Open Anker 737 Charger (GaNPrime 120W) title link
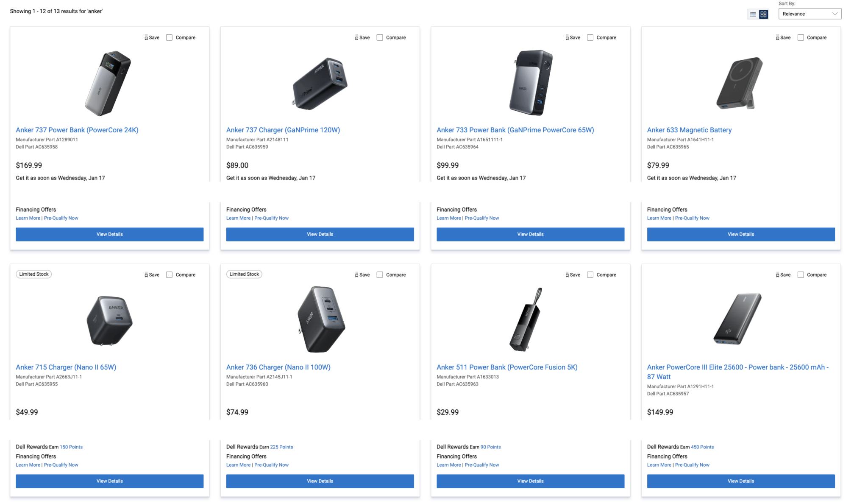This screenshot has height=504, width=868. [283, 130]
